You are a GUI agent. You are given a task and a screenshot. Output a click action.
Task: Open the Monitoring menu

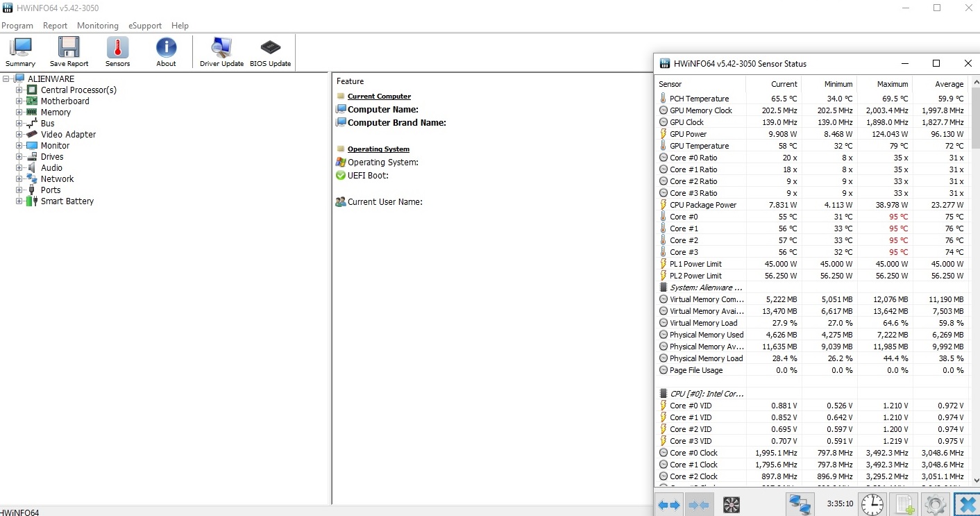coord(98,26)
